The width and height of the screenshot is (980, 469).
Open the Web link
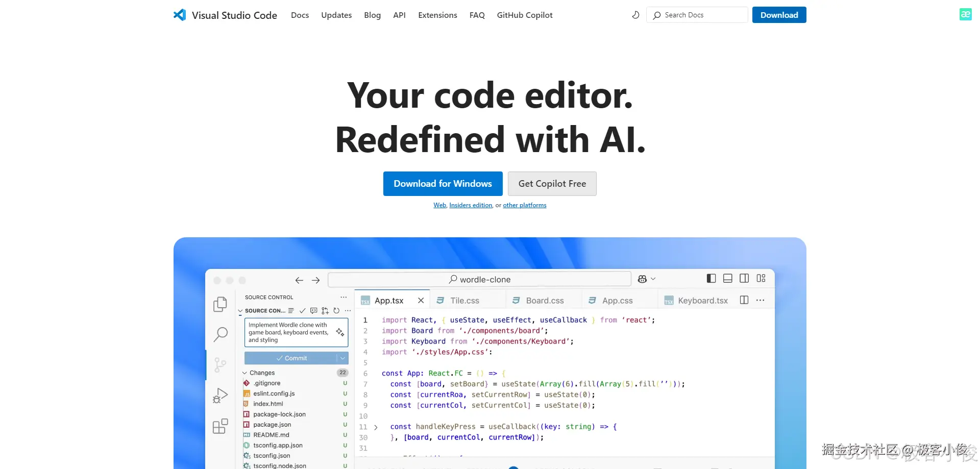click(x=440, y=205)
